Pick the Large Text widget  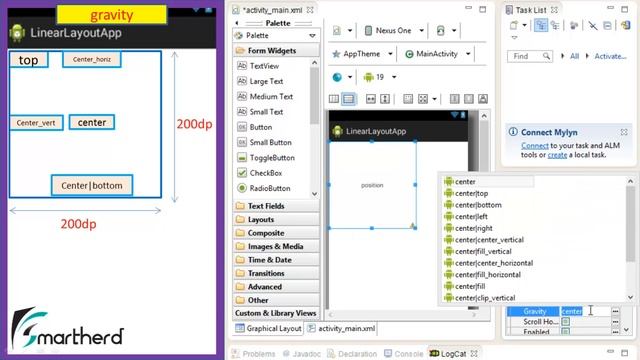(x=266, y=81)
